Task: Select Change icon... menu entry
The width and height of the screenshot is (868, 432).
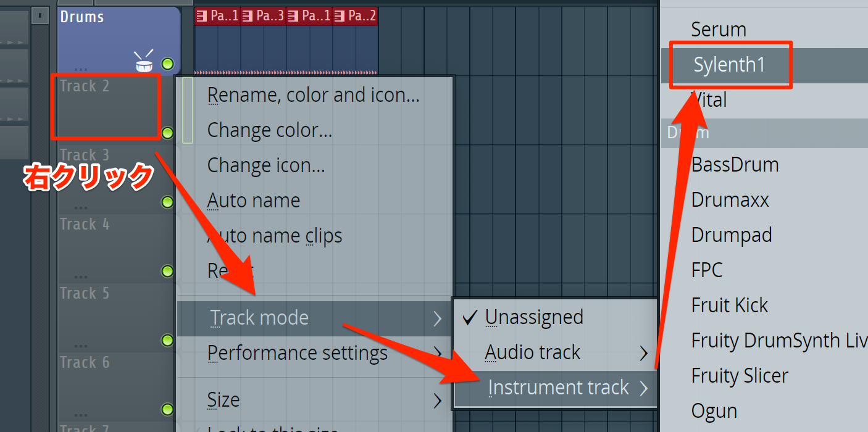Action: click(266, 165)
